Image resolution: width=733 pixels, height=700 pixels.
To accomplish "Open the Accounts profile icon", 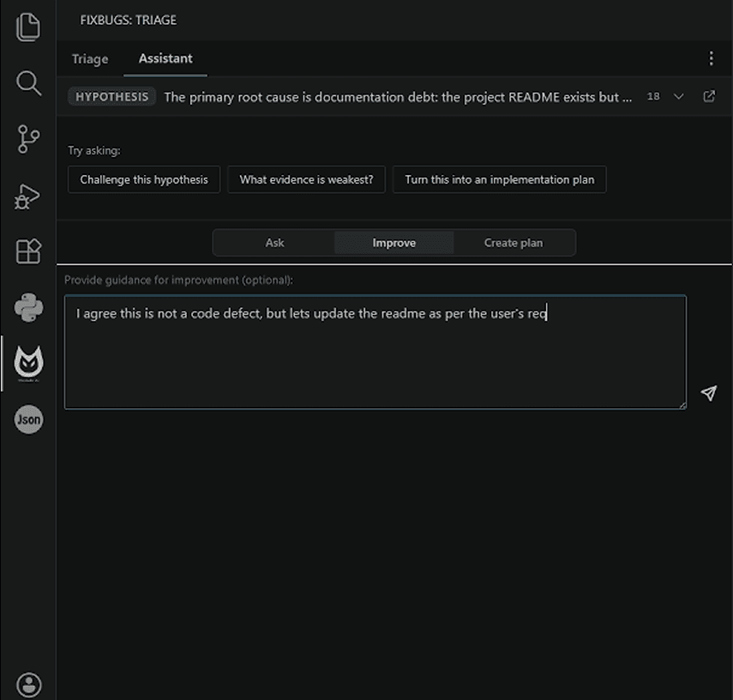I will coord(28,685).
